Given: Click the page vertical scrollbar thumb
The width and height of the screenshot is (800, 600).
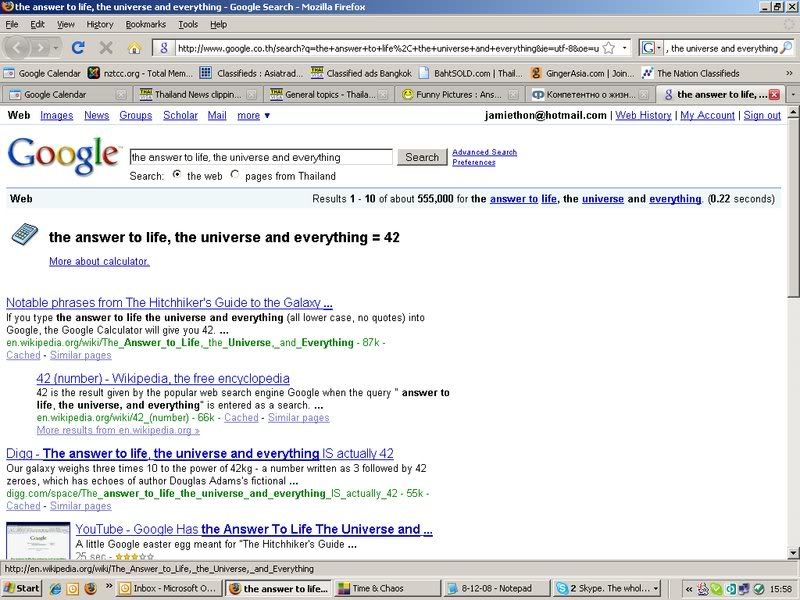Looking at the screenshot, I should (x=793, y=208).
